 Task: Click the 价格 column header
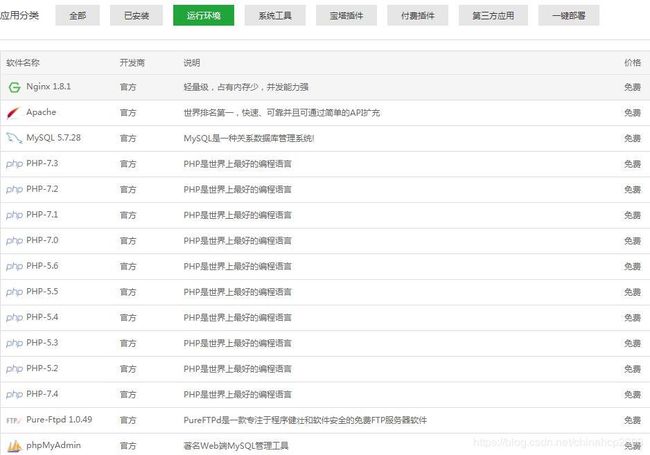point(633,63)
